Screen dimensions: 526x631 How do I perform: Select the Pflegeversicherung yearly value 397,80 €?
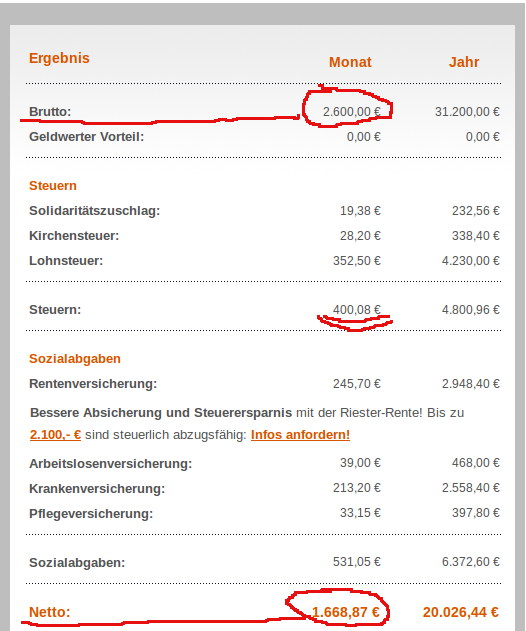coord(476,513)
